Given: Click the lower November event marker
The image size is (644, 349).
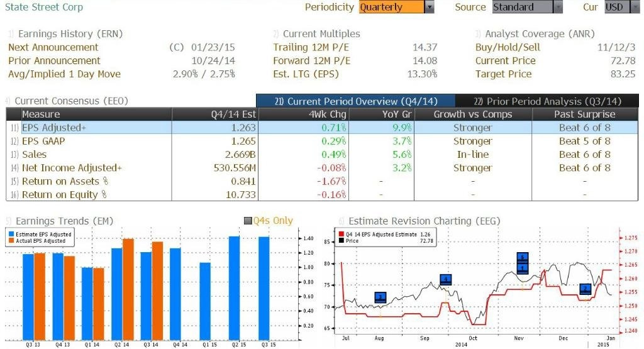Looking at the screenshot, I should point(522,269).
